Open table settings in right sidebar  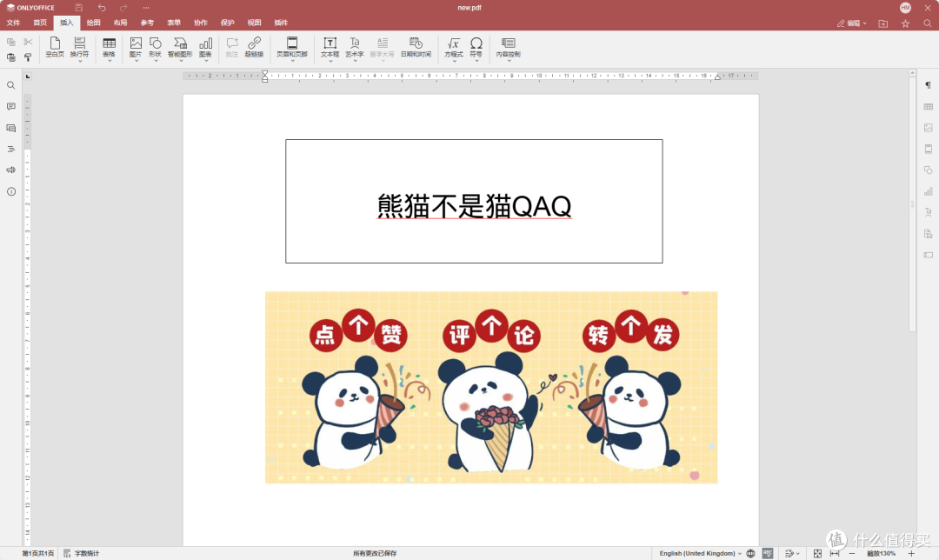click(x=929, y=107)
